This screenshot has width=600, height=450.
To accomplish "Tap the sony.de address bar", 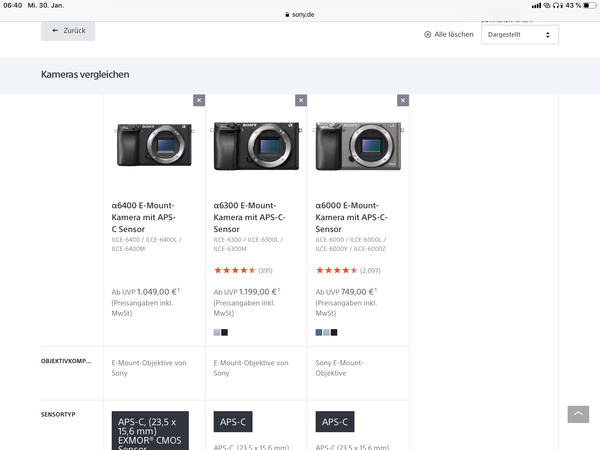I will (300, 15).
